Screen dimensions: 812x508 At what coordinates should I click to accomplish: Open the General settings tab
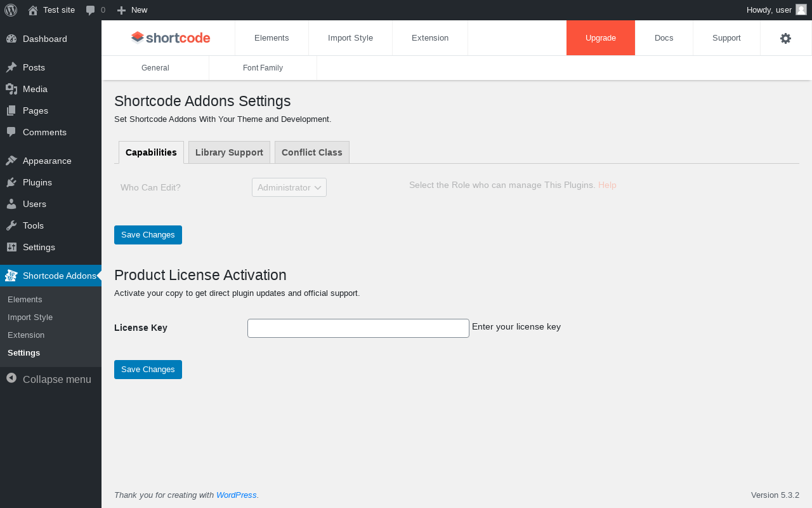tap(155, 68)
